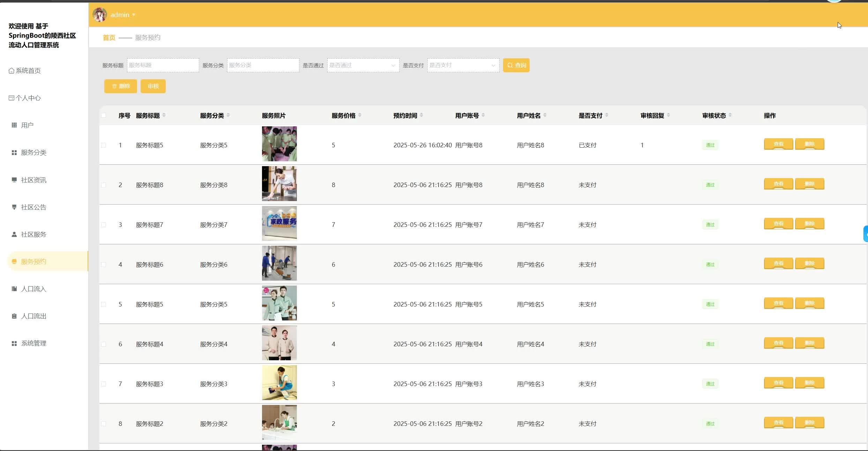Click the 社区服务 person icon
This screenshot has width=868, height=451.
tap(14, 235)
